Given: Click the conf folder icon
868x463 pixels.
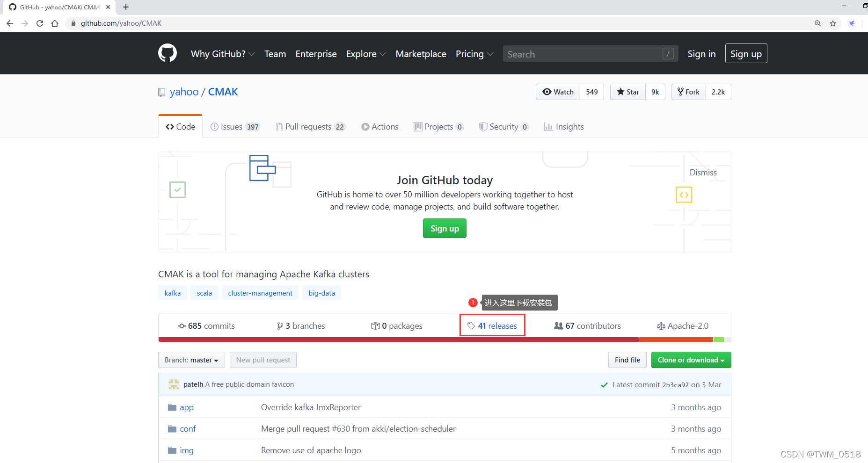Looking at the screenshot, I should 172,429.
